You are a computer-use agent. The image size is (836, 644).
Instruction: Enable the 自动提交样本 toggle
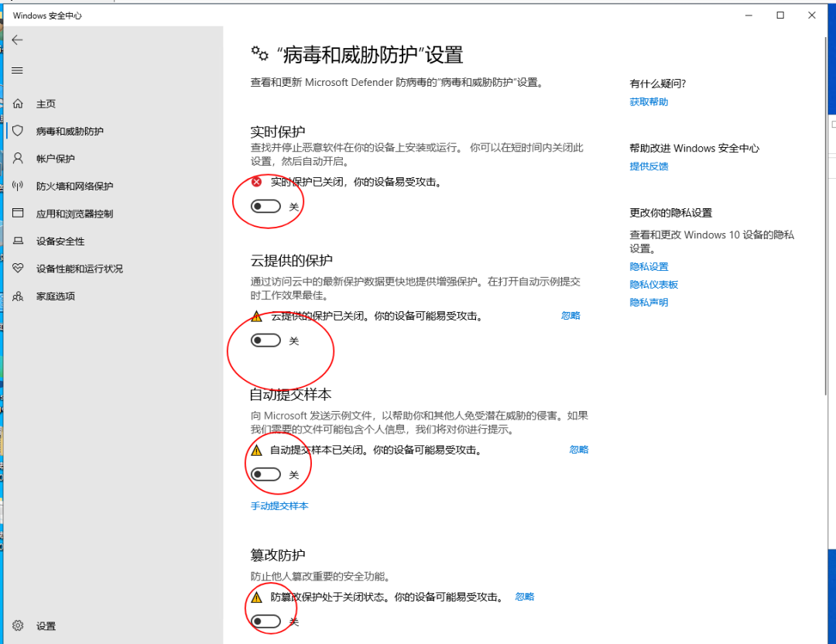(266, 474)
